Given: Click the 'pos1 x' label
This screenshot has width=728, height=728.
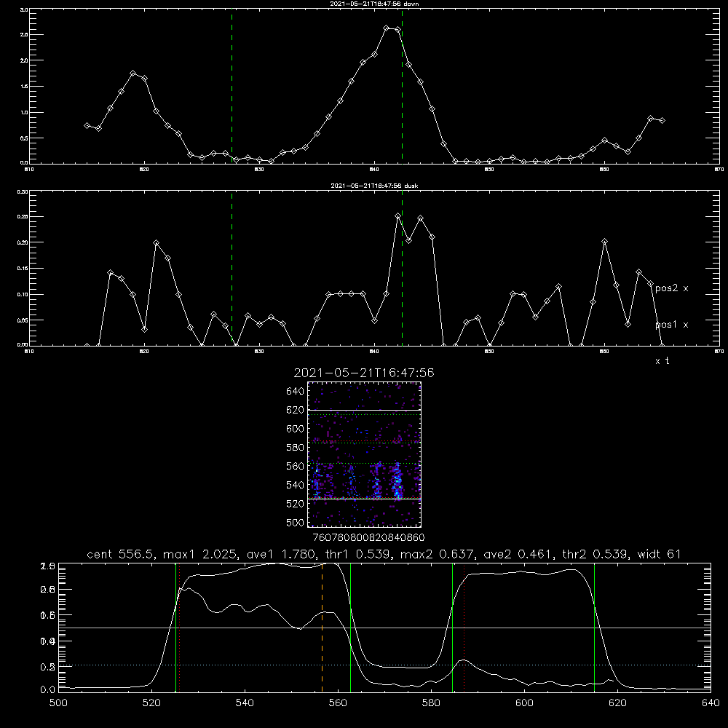Looking at the screenshot, I should [671, 325].
